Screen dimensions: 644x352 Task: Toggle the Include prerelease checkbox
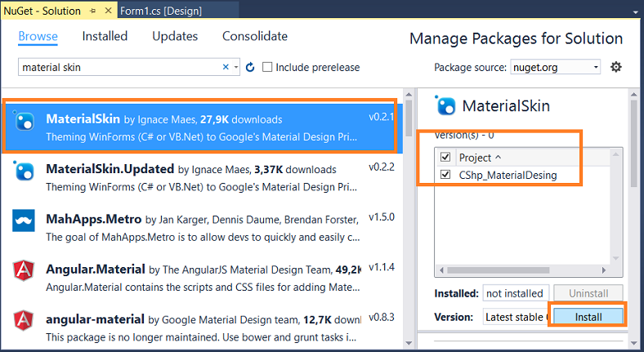coord(267,67)
